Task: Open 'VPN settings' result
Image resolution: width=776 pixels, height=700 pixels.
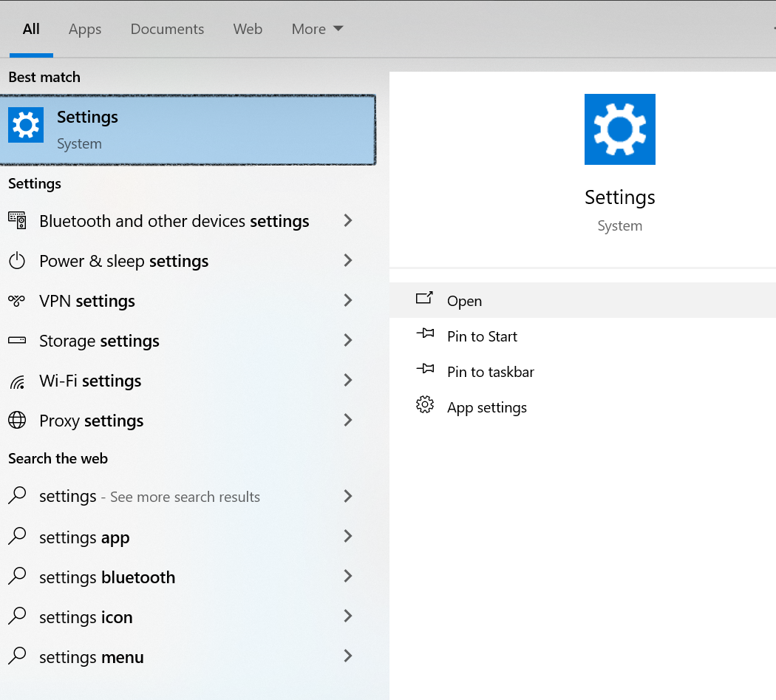Action: pyautogui.click(x=188, y=301)
